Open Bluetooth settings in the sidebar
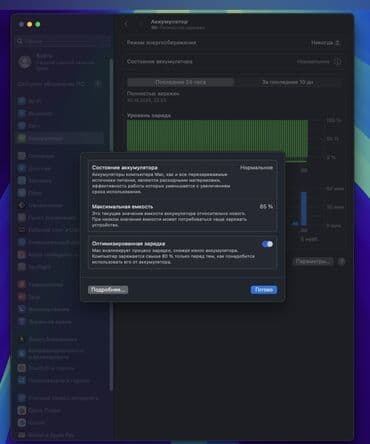370x444 pixels. [x=60, y=113]
